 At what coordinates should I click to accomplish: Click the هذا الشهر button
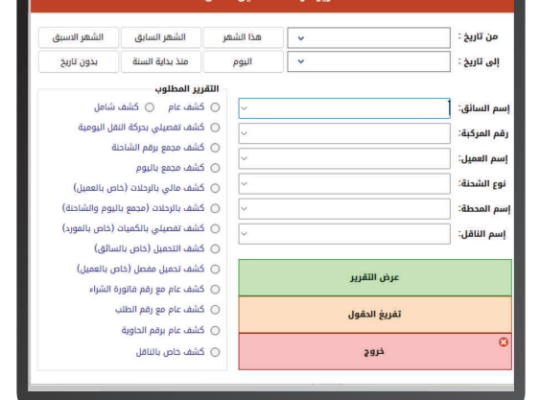tap(243, 38)
